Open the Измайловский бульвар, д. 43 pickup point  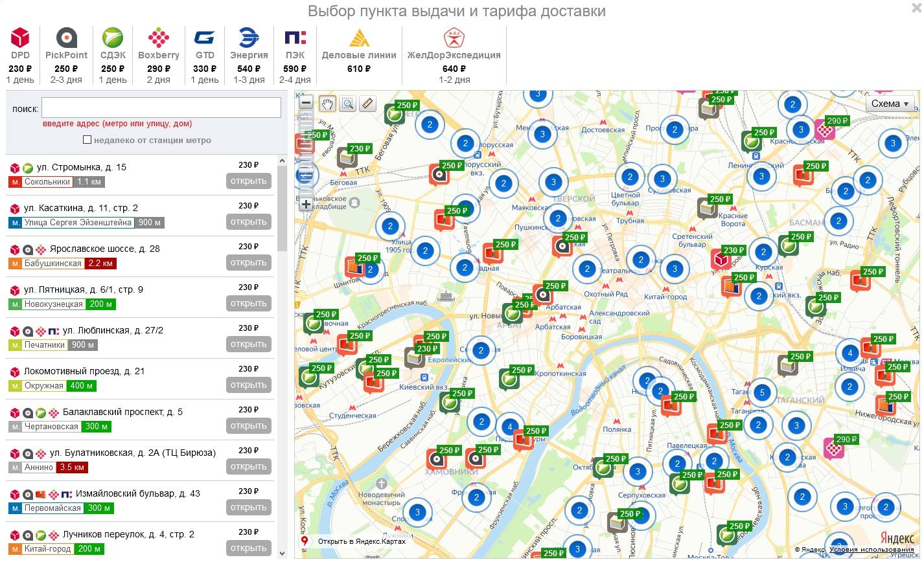point(249,507)
